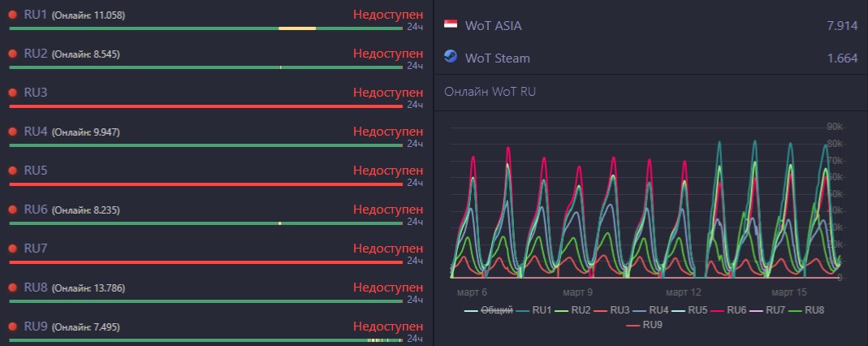The height and width of the screenshot is (346, 868).
Task: Click the red status dot beside RU4
Action: click(12, 132)
